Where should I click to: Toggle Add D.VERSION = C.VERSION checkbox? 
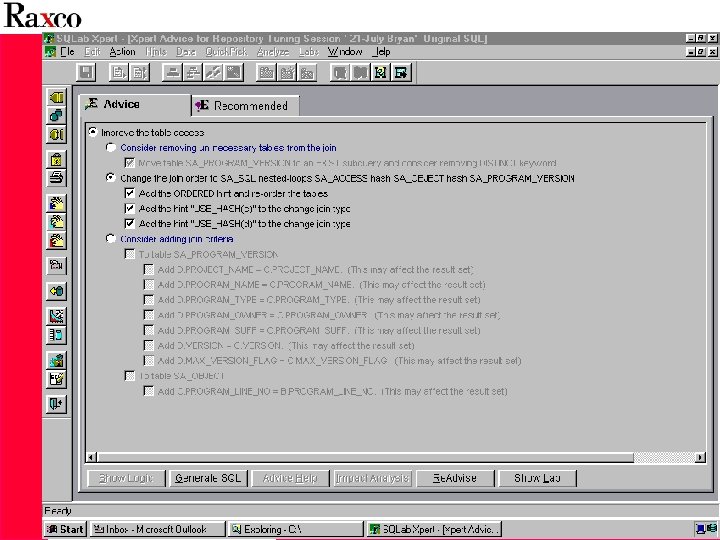[149, 345]
